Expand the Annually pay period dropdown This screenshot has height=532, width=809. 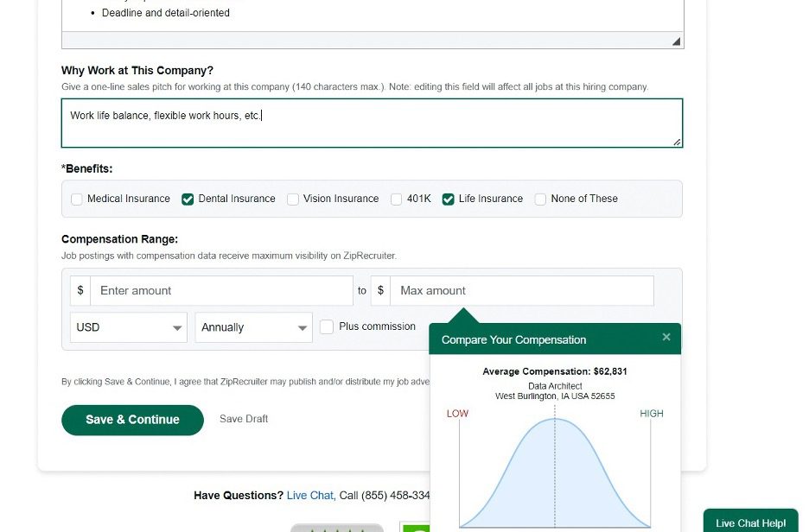point(253,328)
